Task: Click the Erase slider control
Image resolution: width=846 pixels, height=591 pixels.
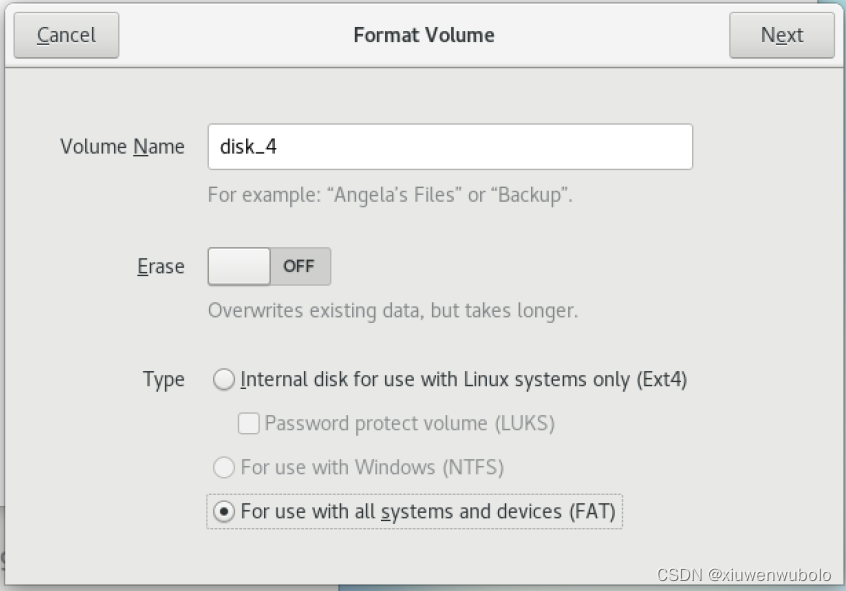Action: (239, 266)
